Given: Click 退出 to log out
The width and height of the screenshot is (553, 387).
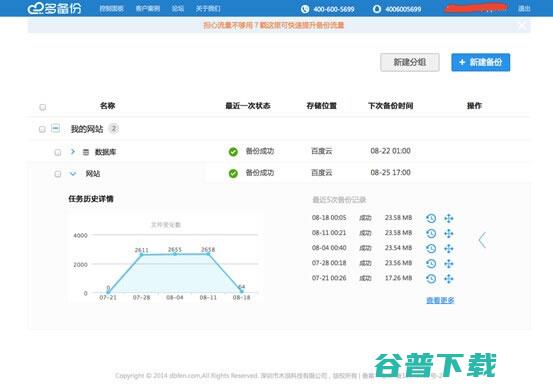Looking at the screenshot, I should [524, 8].
